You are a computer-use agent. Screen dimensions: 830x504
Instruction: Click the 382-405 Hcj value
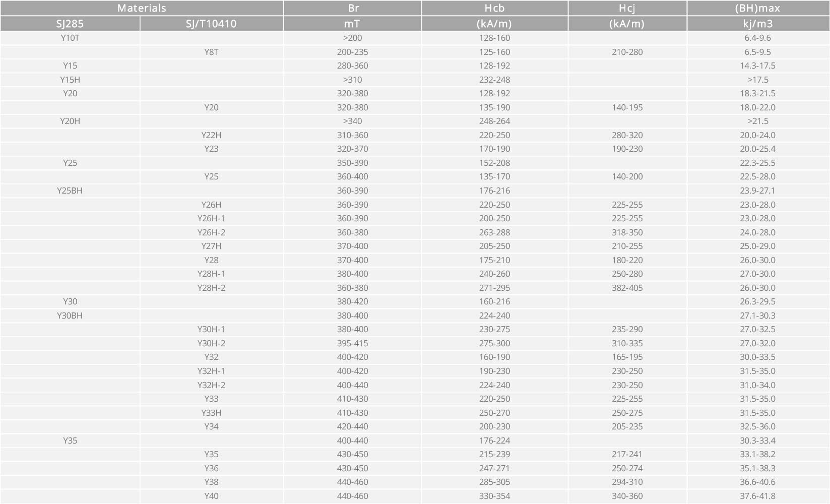pos(627,288)
